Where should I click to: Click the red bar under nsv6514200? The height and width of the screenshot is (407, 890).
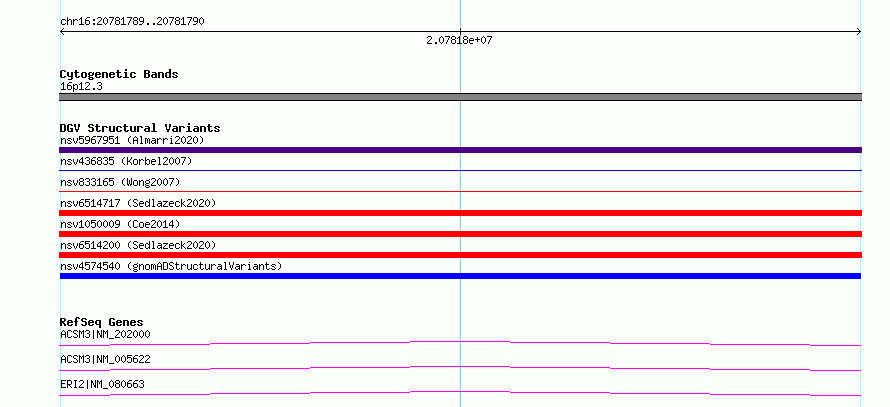click(x=460, y=255)
